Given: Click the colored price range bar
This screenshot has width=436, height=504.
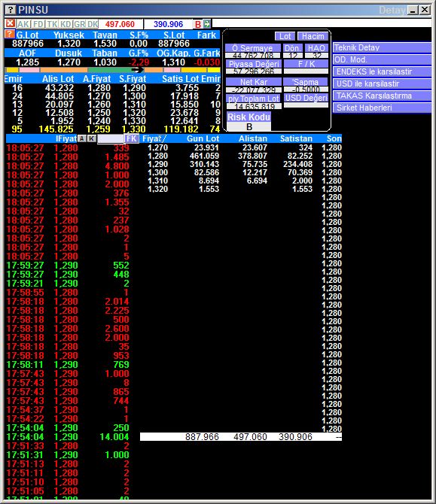Looking at the screenshot, I should 113,70.
